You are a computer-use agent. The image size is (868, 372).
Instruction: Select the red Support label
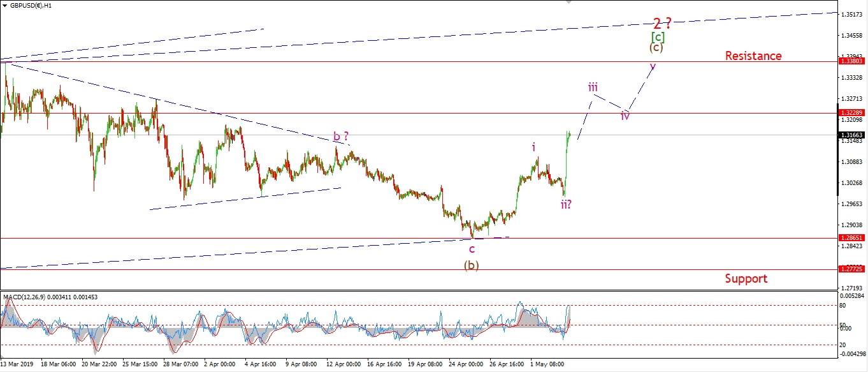746,278
